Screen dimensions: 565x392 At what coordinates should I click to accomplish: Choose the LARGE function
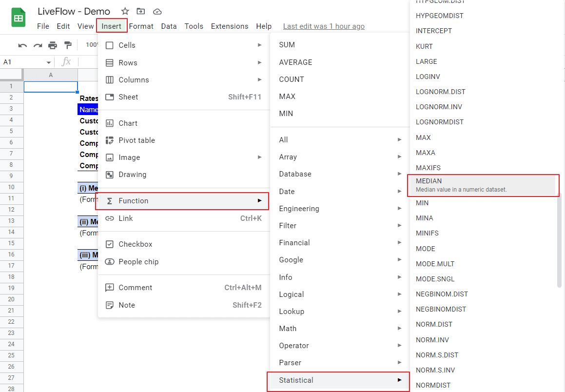[x=484, y=61]
